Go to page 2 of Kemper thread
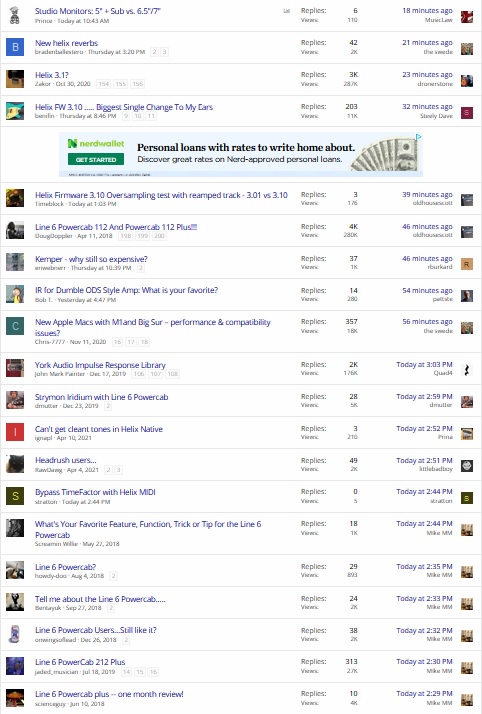Viewport: 482px width, 714px height. (141, 268)
